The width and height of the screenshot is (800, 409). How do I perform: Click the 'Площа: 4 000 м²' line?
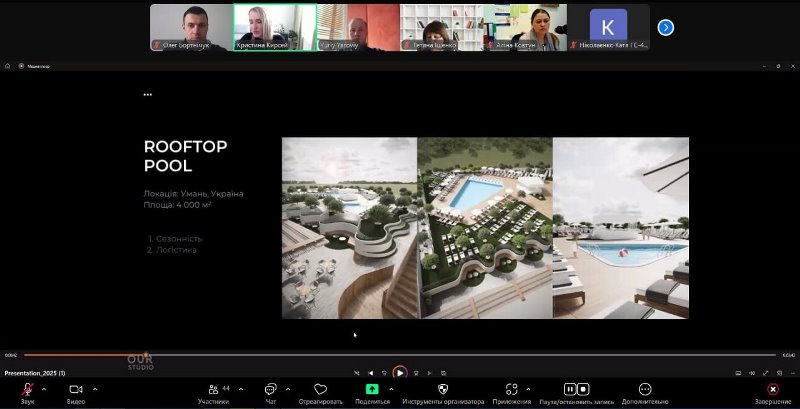click(x=178, y=205)
